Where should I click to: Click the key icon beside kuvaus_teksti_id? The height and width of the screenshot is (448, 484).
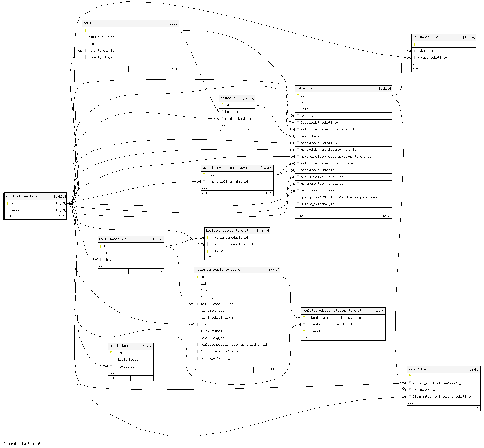pyautogui.click(x=414, y=58)
